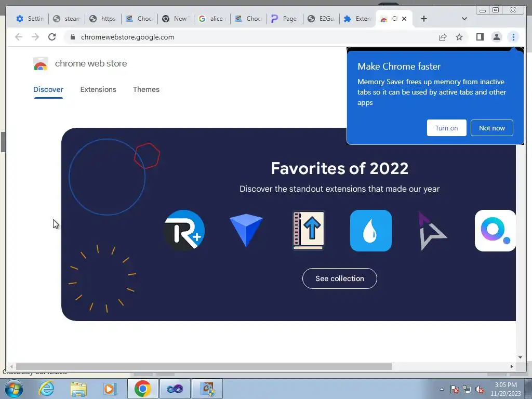The width and height of the screenshot is (532, 399).
Task: Click the scroll right arrow
Action: [511, 366]
